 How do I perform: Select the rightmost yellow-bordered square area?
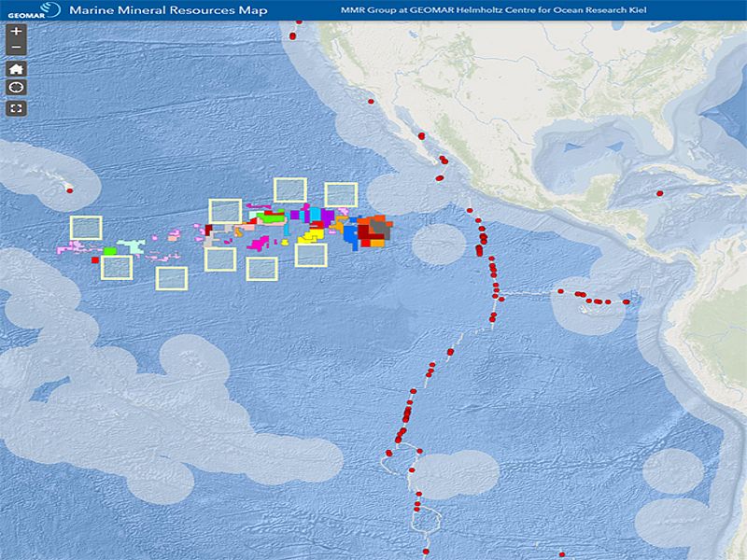[x=341, y=194]
